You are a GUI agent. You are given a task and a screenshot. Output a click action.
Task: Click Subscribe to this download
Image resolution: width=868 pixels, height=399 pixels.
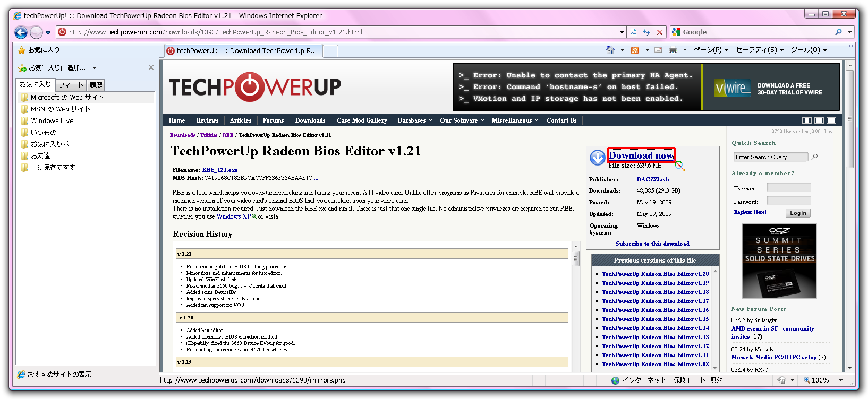pyautogui.click(x=652, y=244)
